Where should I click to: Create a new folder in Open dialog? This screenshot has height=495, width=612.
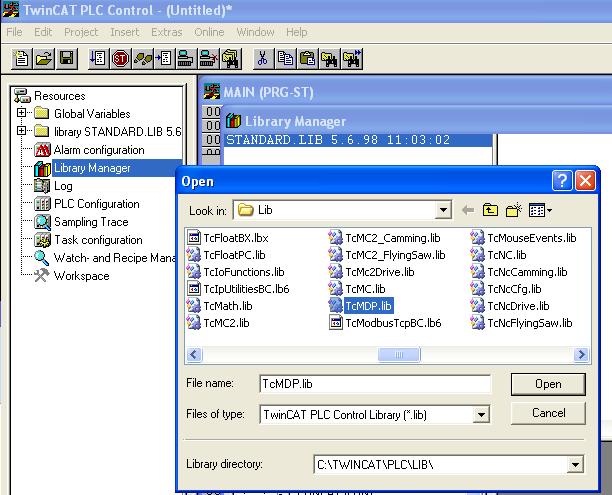(x=513, y=210)
